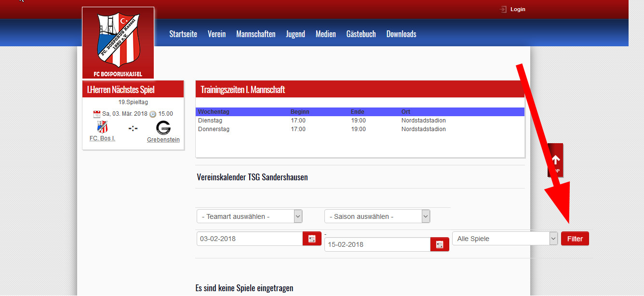Open calendar picker for start date 03-02-2018

coord(312,239)
